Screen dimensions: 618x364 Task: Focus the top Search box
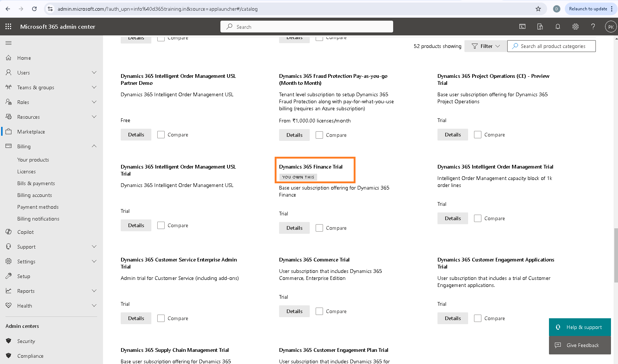pos(306,27)
